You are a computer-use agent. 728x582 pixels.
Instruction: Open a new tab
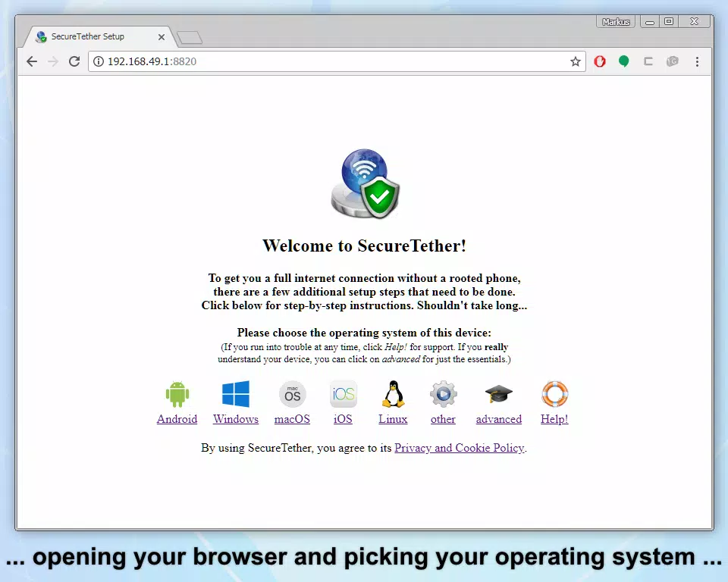point(190,38)
